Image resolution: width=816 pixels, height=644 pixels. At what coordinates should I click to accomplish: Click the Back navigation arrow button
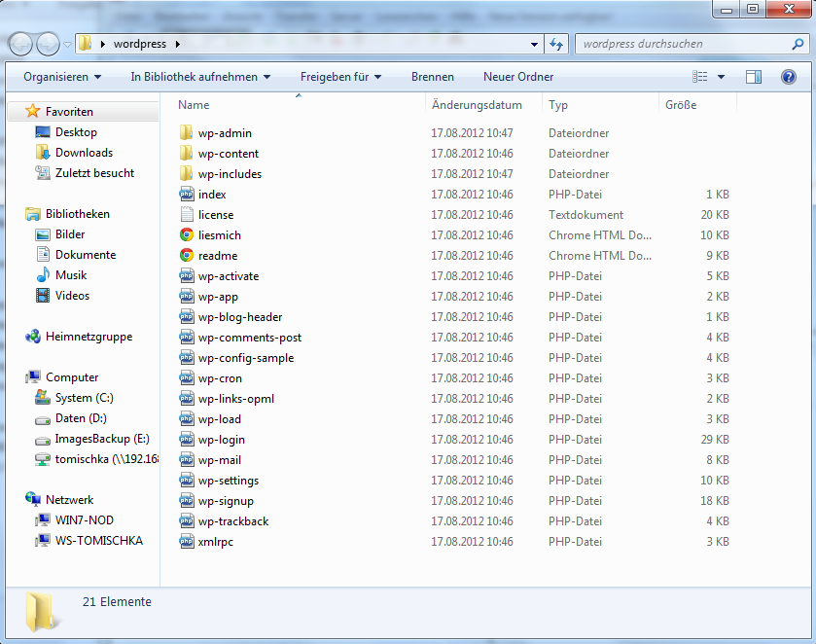pos(20,44)
